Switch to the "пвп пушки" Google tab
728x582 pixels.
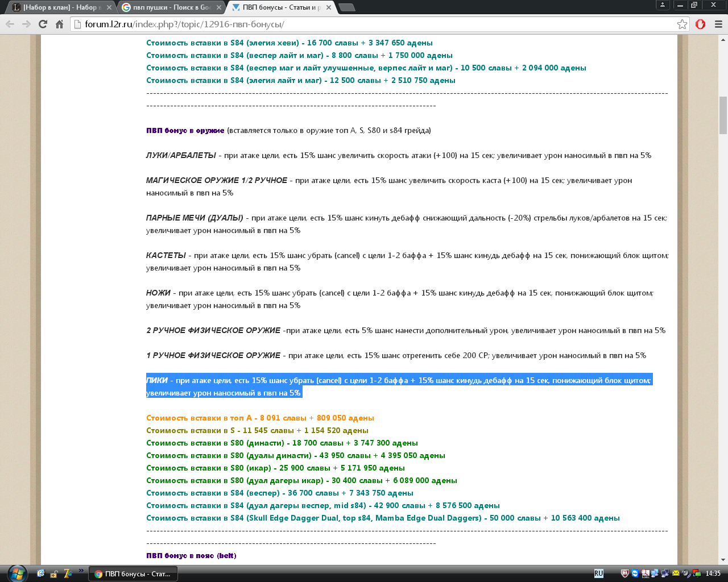168,7
